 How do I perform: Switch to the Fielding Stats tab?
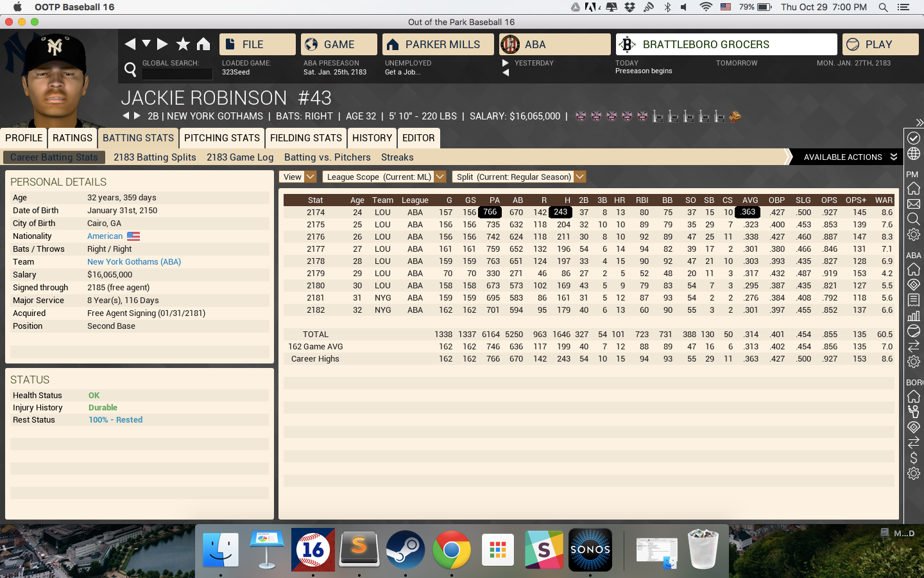(x=305, y=138)
